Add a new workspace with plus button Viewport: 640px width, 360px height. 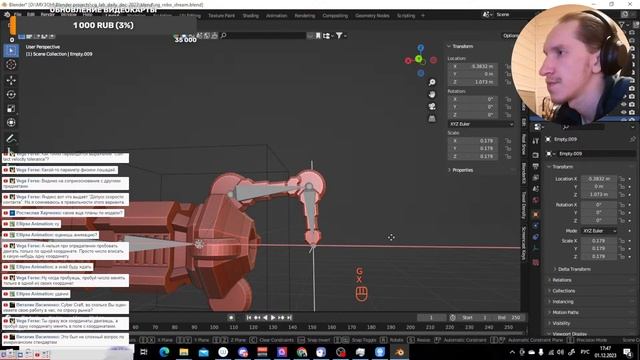[x=423, y=16]
